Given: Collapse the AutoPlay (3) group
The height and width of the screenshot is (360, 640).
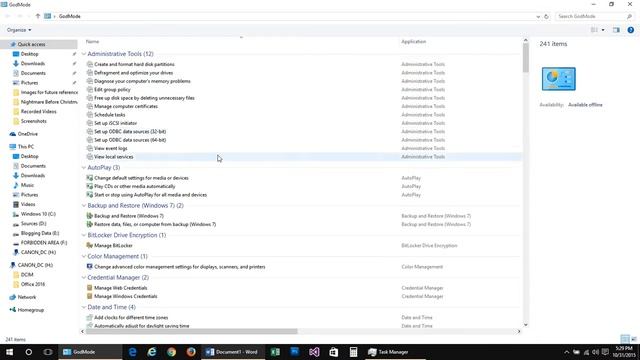Looking at the screenshot, I should coord(84,168).
